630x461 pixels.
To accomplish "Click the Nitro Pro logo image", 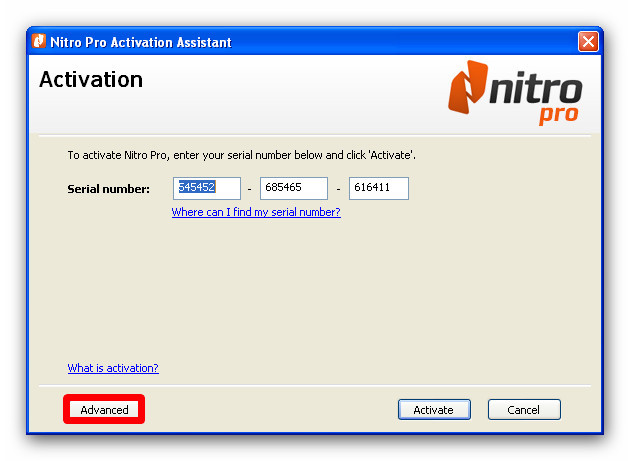I will [x=515, y=92].
